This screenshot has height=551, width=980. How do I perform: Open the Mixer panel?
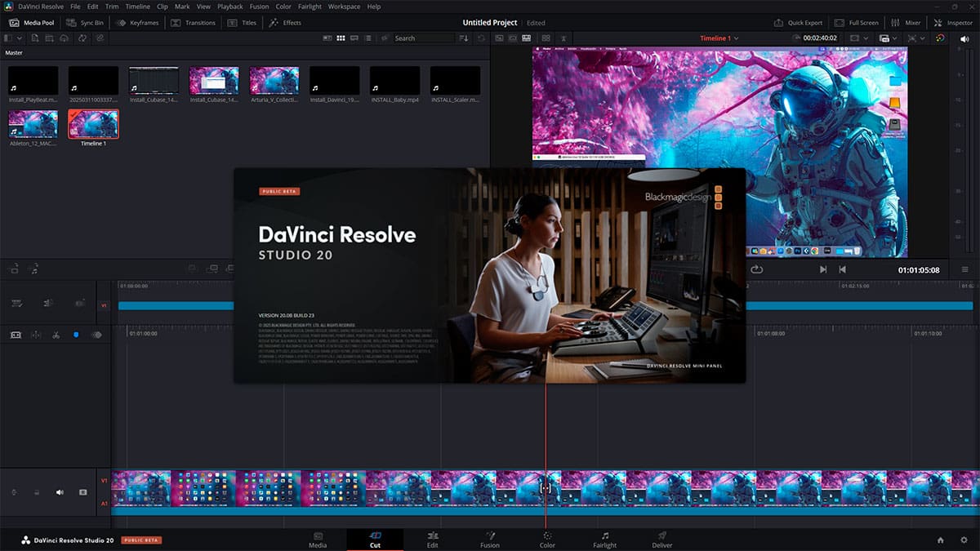tap(906, 23)
